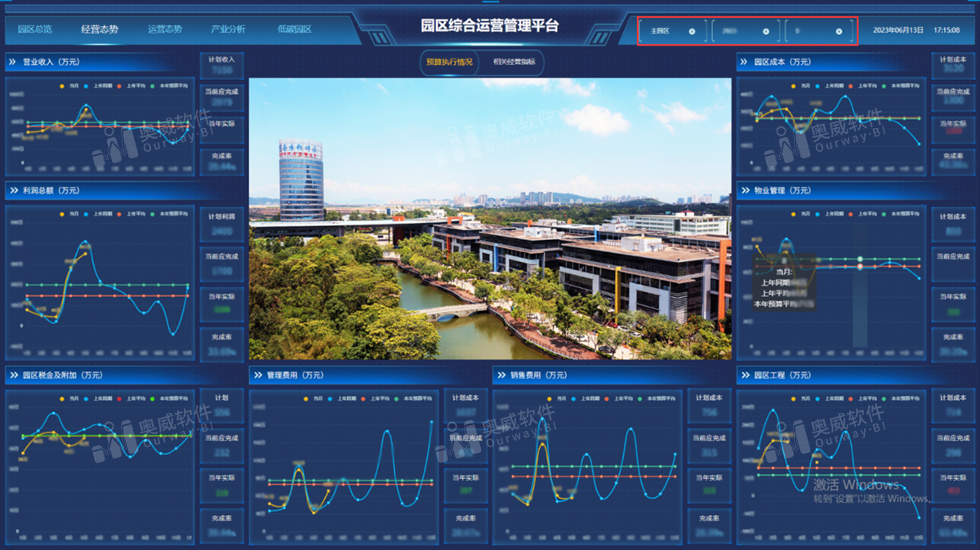Go to the 产业分析 tab

pos(228,29)
